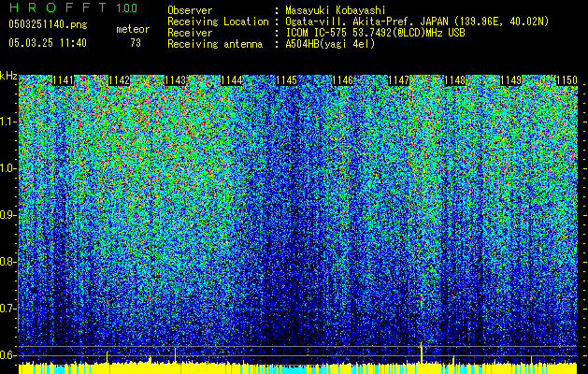Click the 1149 time marker
This screenshot has height=374, width=588.
pos(510,80)
